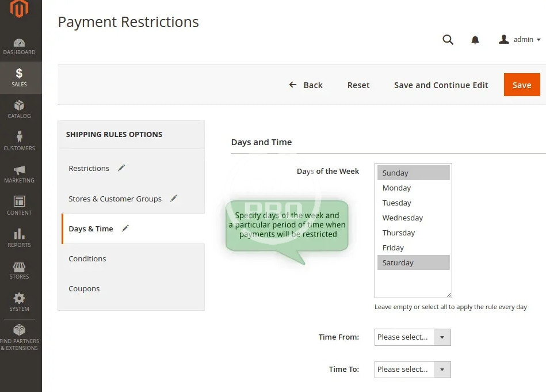Viewport: 546px width, 392px height.
Task: Click the Magento logo icon
Action: pos(20,10)
